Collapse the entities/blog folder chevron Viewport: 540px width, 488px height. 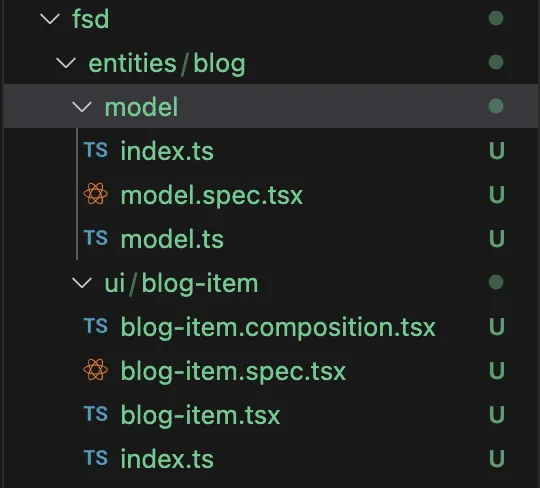pos(66,63)
